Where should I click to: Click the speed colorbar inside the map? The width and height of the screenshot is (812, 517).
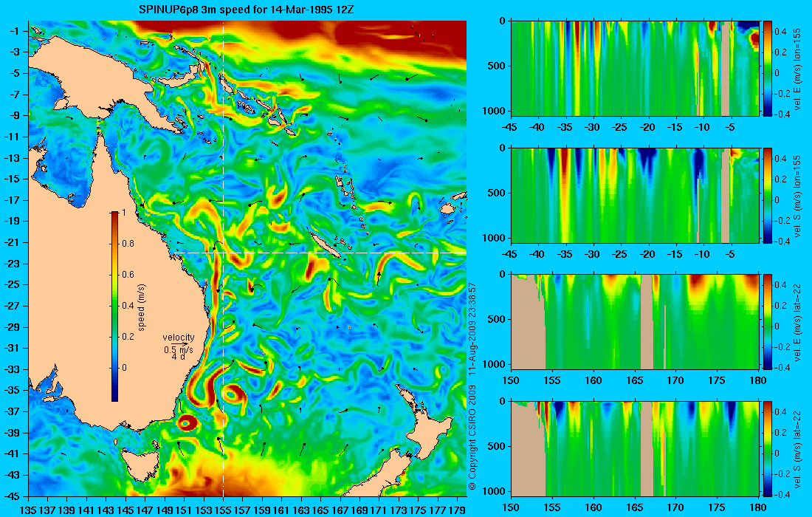114,307
